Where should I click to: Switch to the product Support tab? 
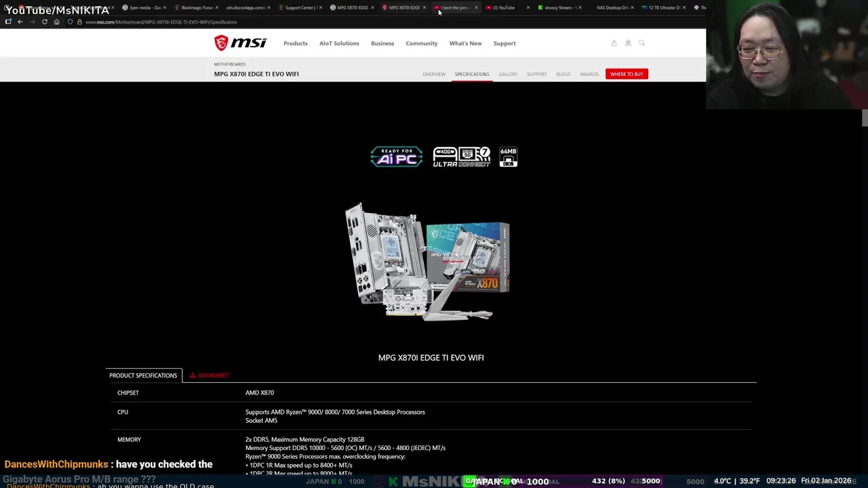click(536, 74)
